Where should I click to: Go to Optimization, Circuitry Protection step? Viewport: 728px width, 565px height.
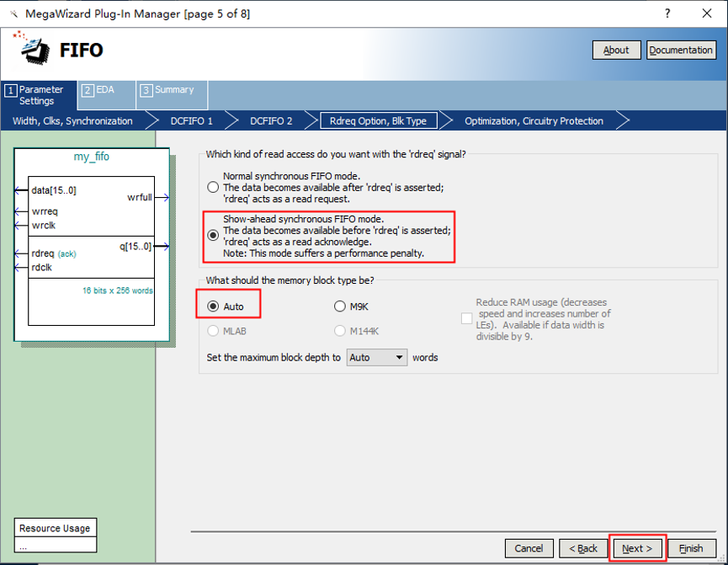(534, 121)
